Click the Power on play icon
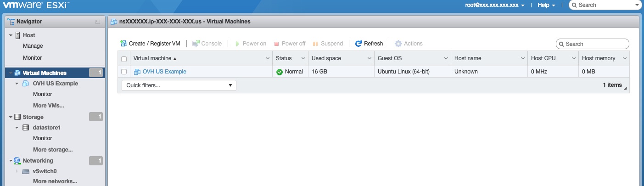 pos(237,44)
